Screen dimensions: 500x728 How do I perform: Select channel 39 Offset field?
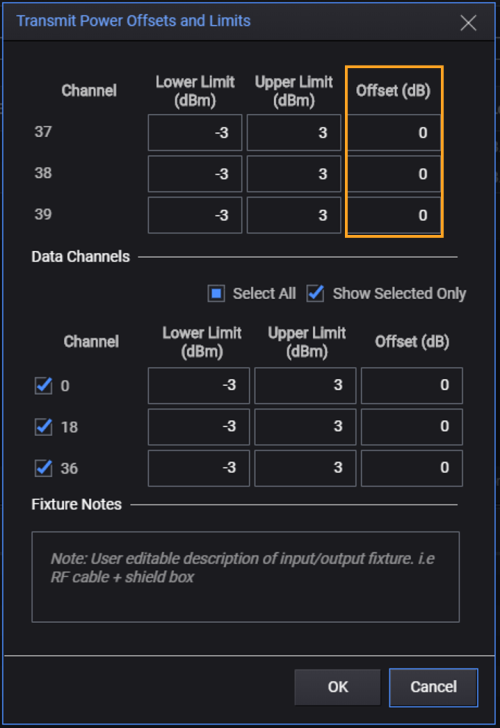pos(394,215)
